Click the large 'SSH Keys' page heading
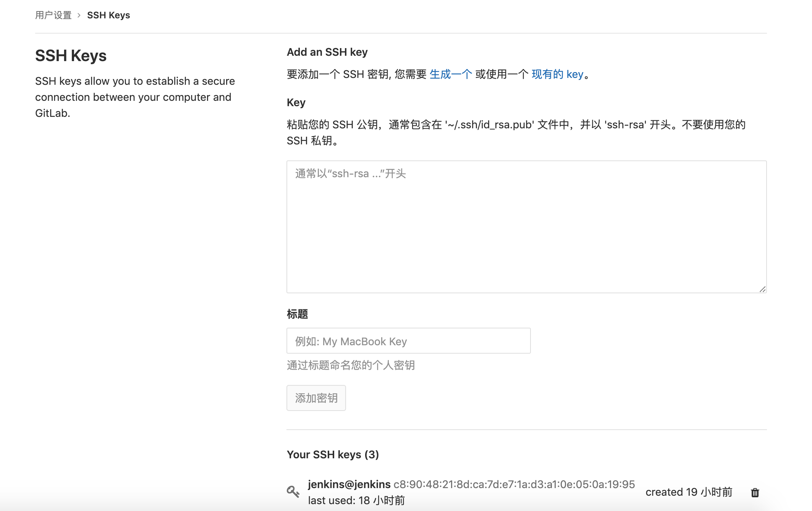 click(71, 56)
